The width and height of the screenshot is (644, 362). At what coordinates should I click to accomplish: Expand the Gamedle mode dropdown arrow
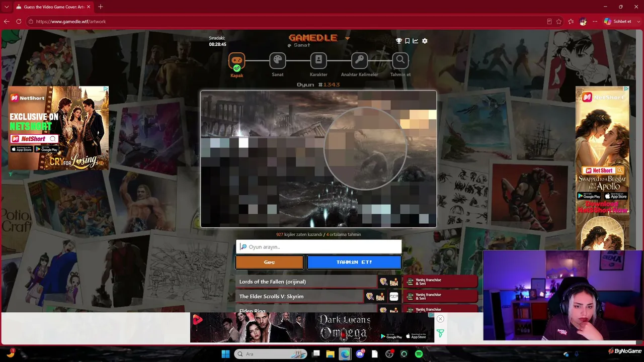pyautogui.click(x=347, y=38)
